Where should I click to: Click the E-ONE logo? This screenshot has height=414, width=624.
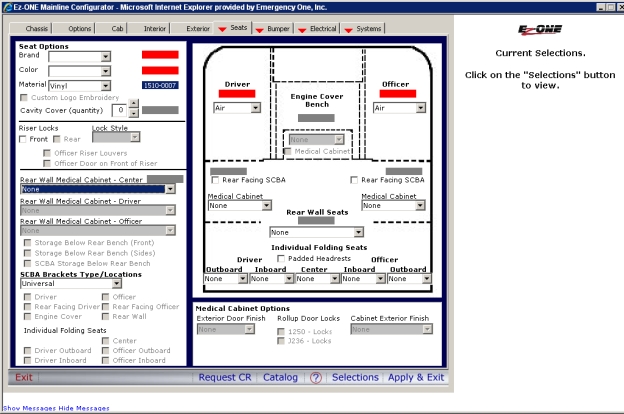(x=540, y=29)
